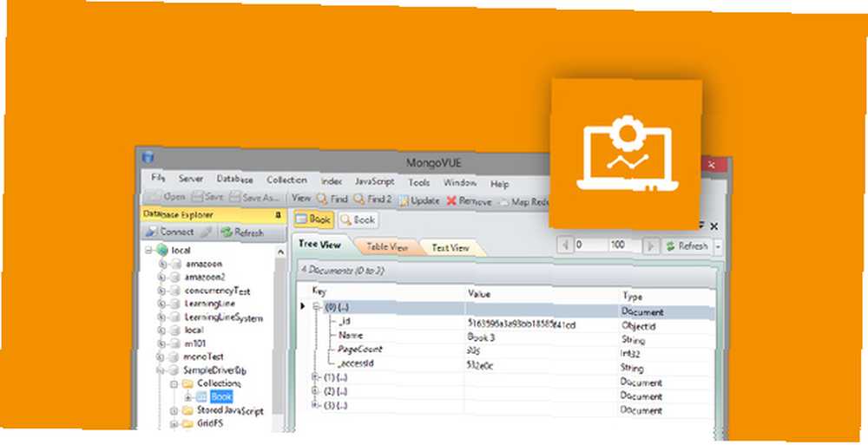The width and height of the screenshot is (868, 445).
Task: Collapse the local server tree node
Action: 149,250
